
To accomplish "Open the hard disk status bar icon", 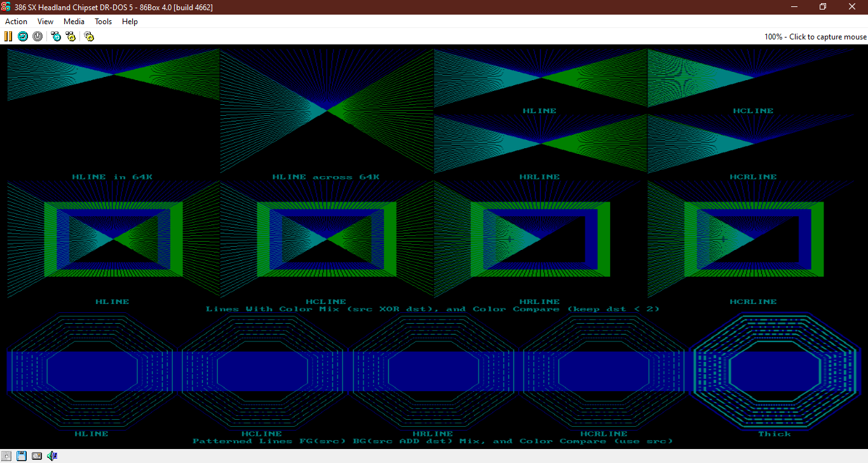I will pos(37,455).
